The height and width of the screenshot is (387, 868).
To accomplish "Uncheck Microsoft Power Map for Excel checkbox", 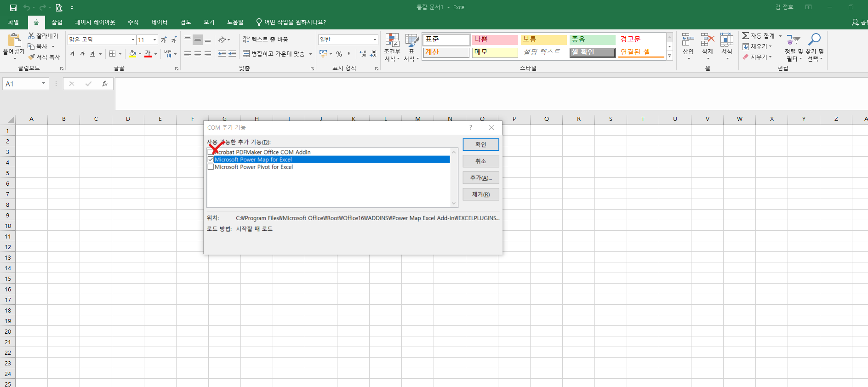I will tap(211, 159).
